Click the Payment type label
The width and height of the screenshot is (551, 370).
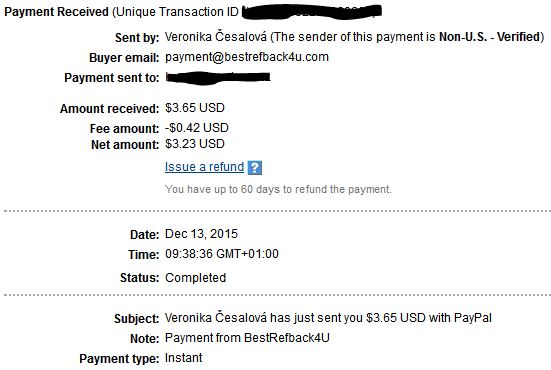tap(119, 359)
